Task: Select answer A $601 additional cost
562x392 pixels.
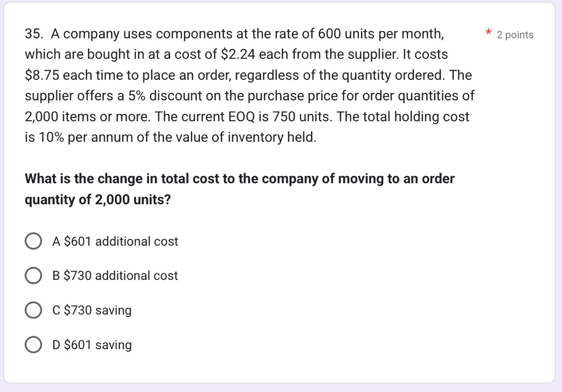Action: (115, 241)
